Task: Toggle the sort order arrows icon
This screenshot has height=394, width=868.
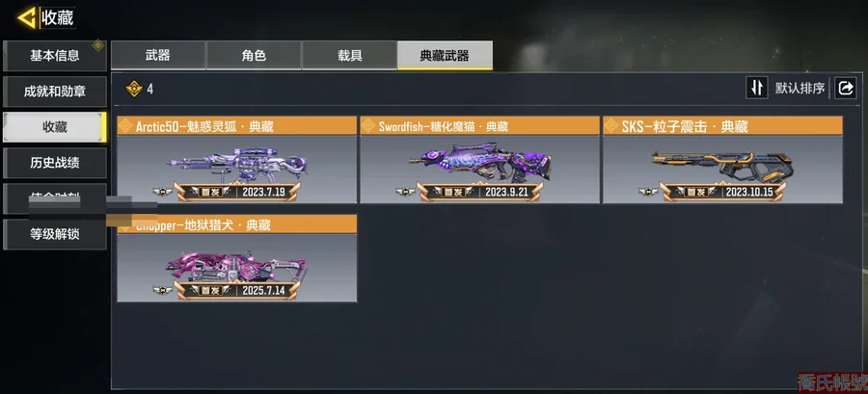Action: (x=756, y=88)
